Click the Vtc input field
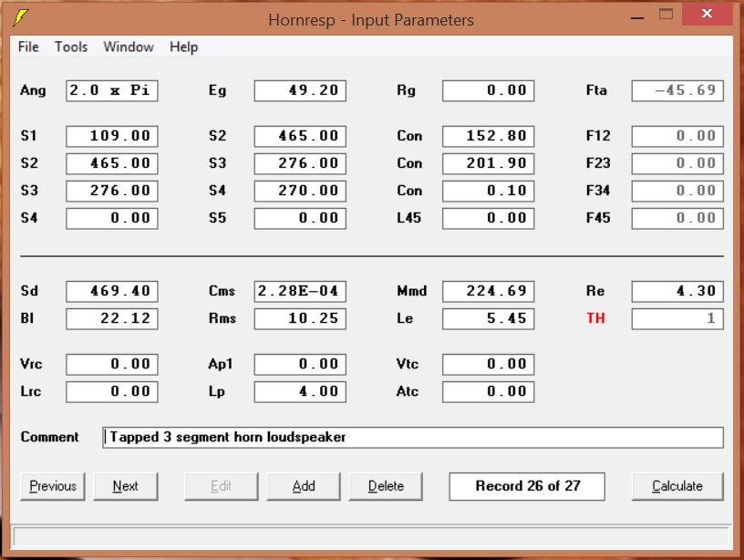This screenshot has height=560, width=744. pos(489,365)
